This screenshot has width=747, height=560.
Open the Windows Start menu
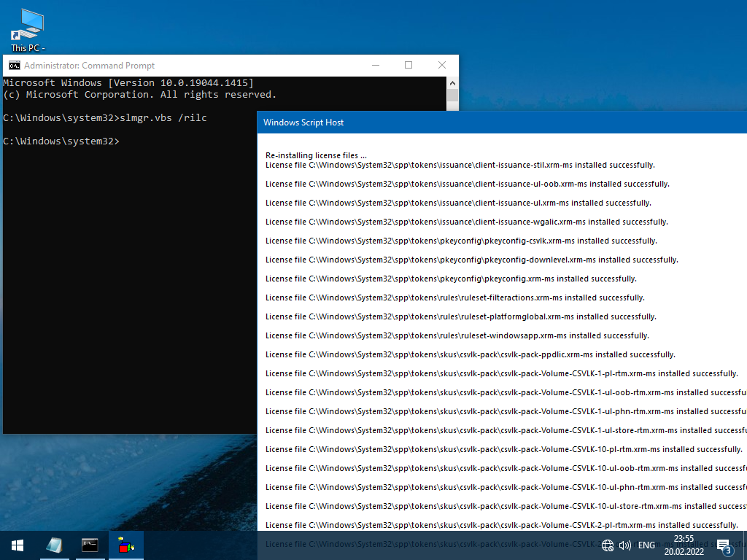[x=18, y=545]
